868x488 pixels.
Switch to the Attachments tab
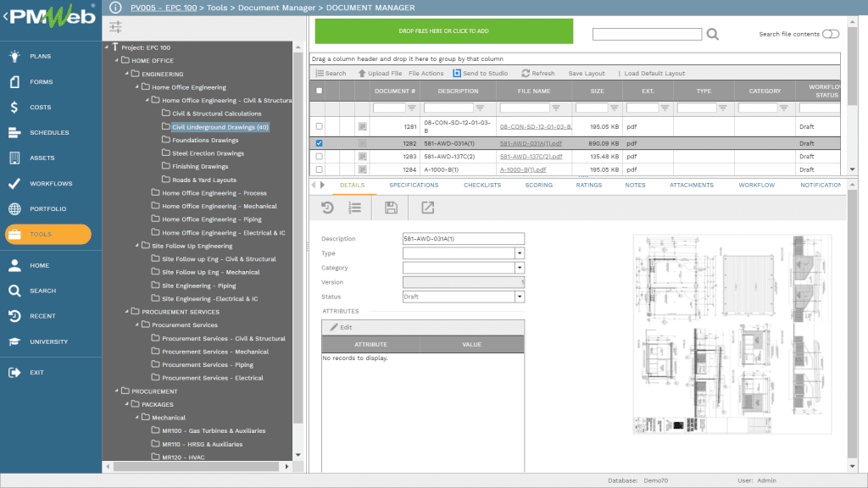coord(692,186)
